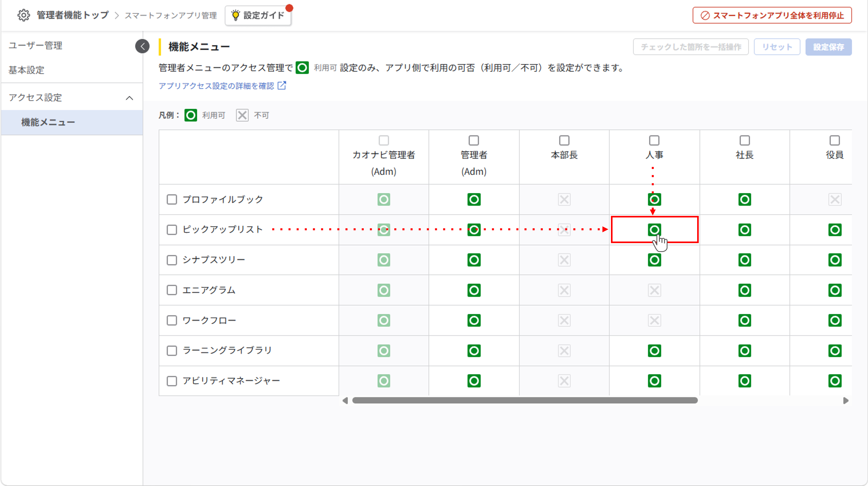Collapse the アクセス設定 section chevron
This screenshot has width=868, height=486.
click(129, 98)
